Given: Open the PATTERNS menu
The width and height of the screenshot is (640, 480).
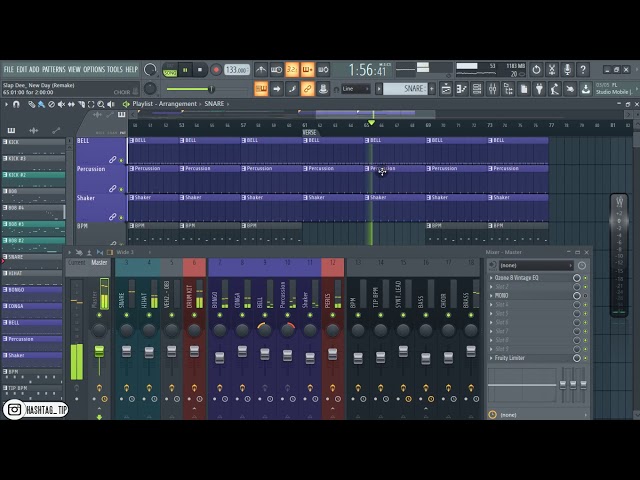Looking at the screenshot, I should 54,69.
